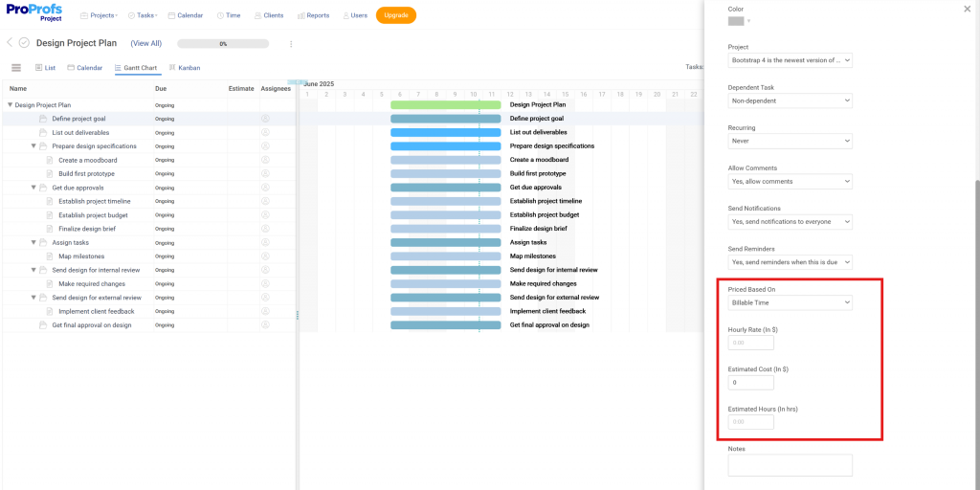This screenshot has height=490, width=980.
Task: Click the Build first prototype Gantt bar
Action: pyautogui.click(x=446, y=173)
